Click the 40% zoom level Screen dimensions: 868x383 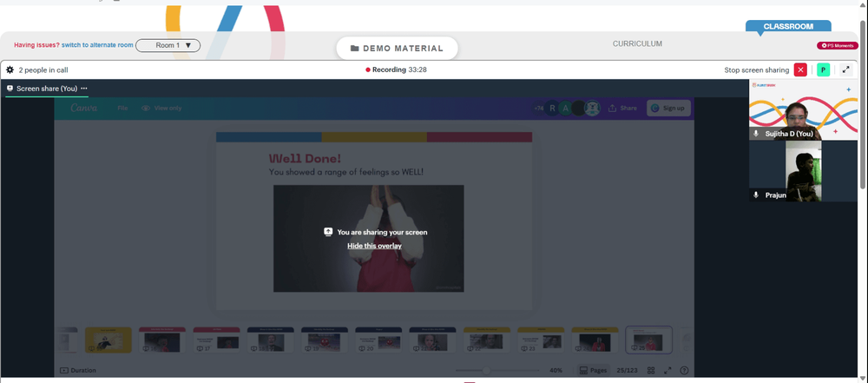556,370
